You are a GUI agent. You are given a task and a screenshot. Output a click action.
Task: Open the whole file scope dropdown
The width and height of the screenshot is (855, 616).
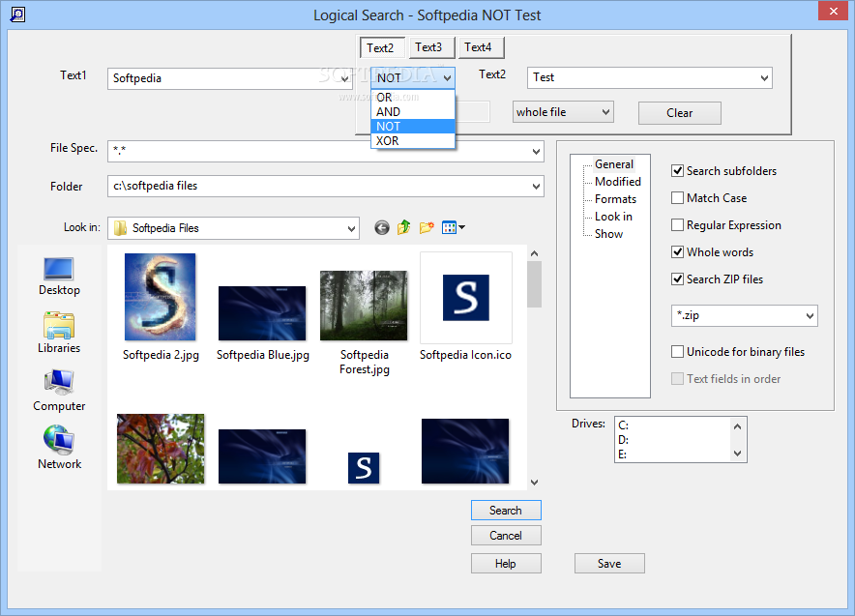pyautogui.click(x=605, y=112)
